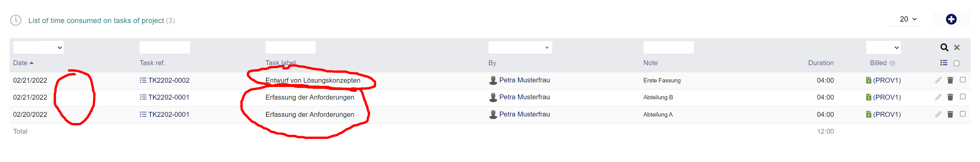Tick the select-all header checkbox

(957, 63)
